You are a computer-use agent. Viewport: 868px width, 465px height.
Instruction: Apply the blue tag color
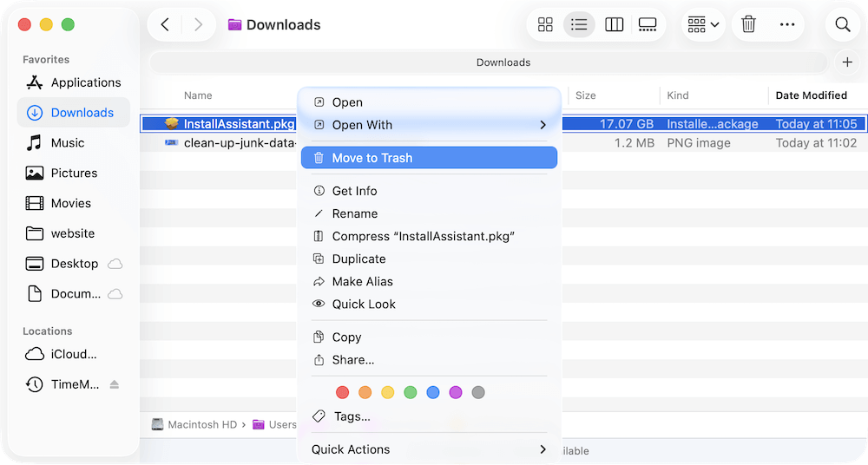coord(433,392)
